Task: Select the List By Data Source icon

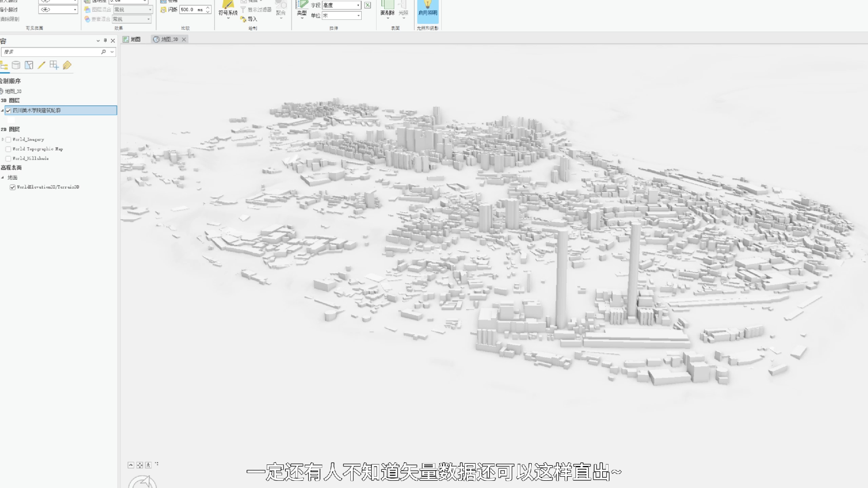Action: [16, 66]
